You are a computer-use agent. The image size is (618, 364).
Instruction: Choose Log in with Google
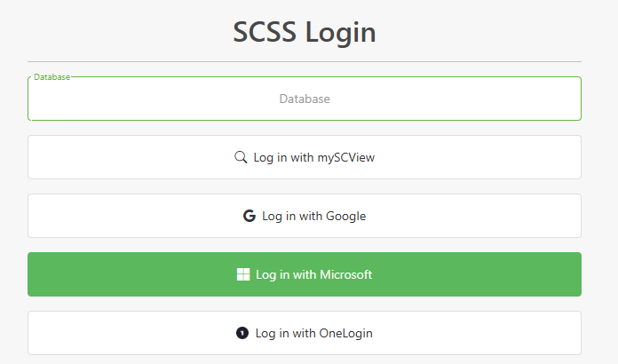(x=305, y=216)
